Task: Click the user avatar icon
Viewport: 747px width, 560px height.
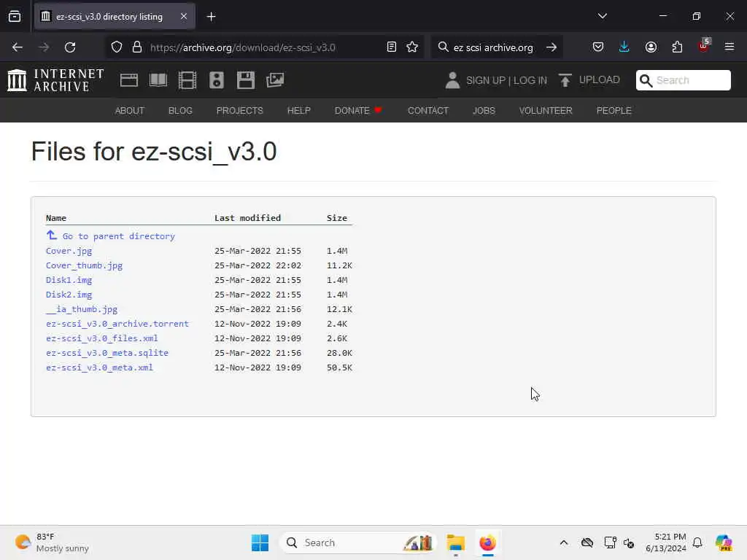Action: 452,80
